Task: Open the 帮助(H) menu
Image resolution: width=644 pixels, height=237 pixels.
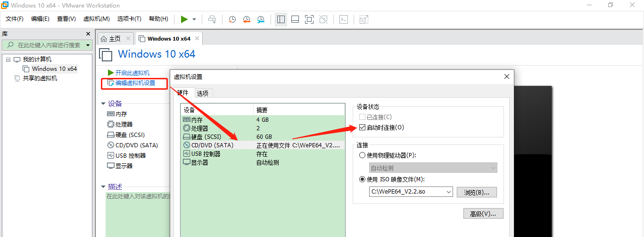Action: [158, 19]
